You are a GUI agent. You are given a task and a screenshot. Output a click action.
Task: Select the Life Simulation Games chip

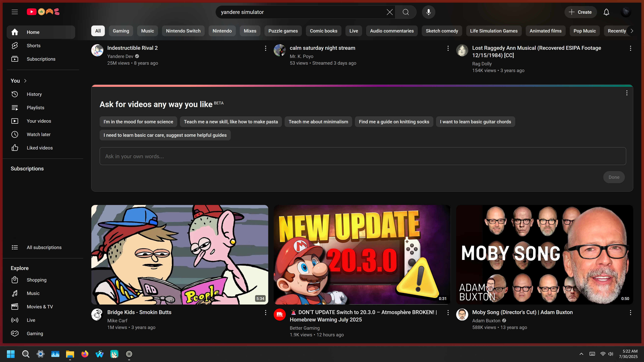494,31
